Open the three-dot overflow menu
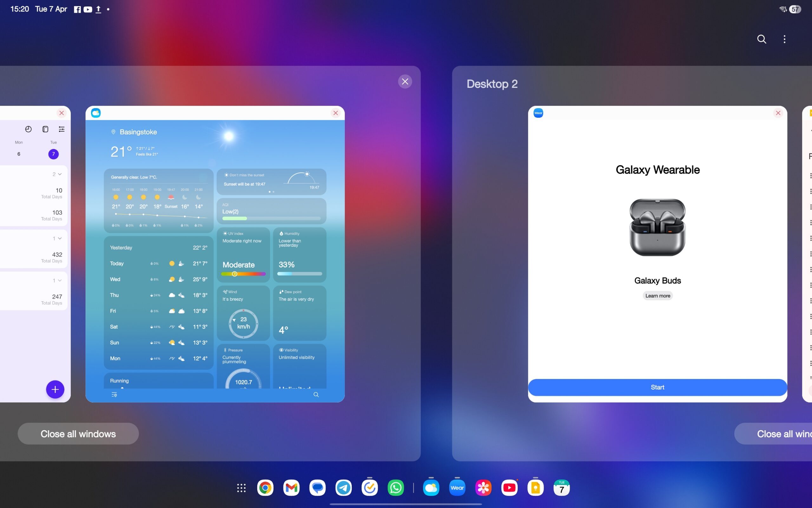812x508 pixels. 784,39
